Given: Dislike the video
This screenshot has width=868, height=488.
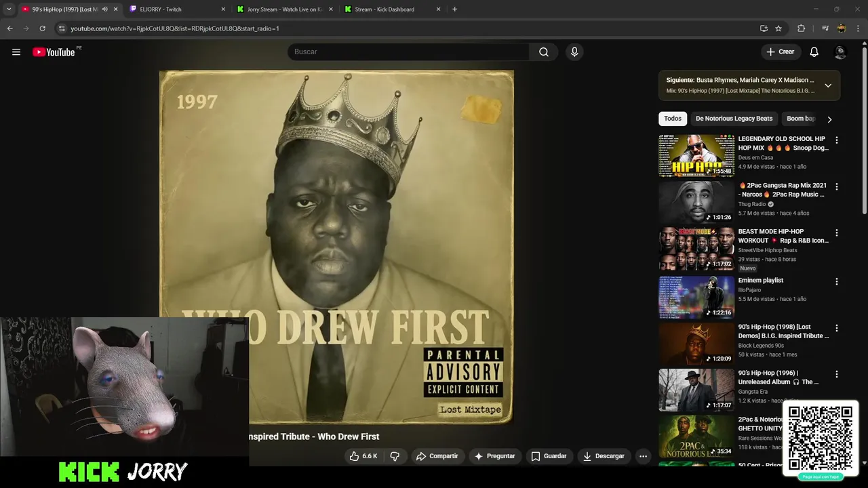Looking at the screenshot, I should 395,456.
